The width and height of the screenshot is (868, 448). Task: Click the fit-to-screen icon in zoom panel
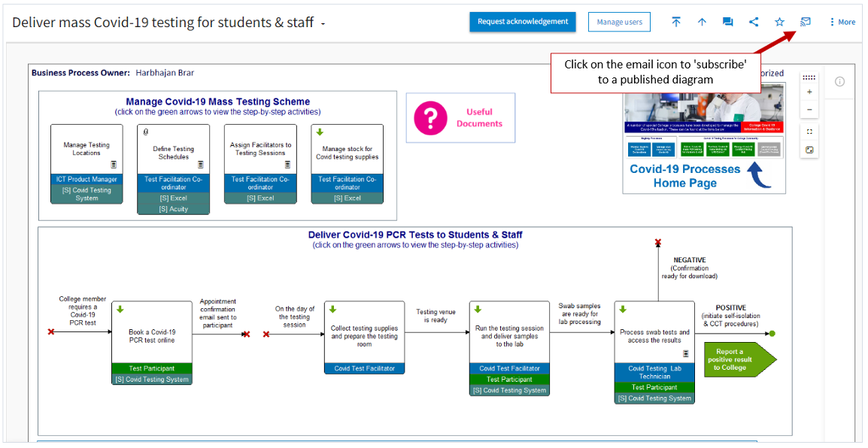tap(809, 132)
